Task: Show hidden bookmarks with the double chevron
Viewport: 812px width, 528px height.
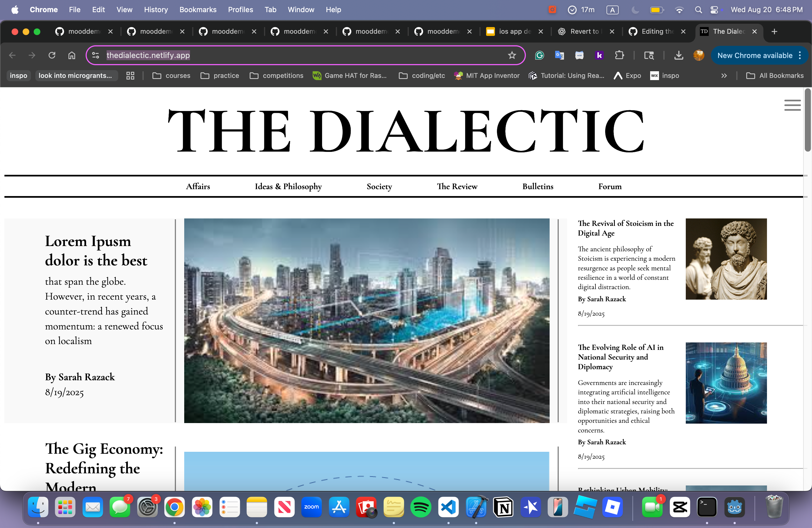Action: click(724, 76)
